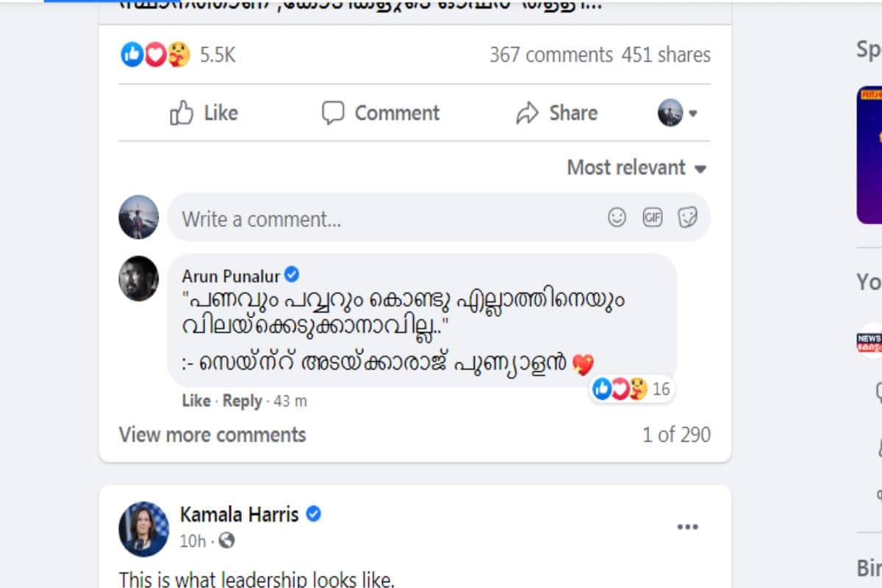Open reactions on Arun Punalur's comment
Screen dimensions: 882x588
click(631, 389)
